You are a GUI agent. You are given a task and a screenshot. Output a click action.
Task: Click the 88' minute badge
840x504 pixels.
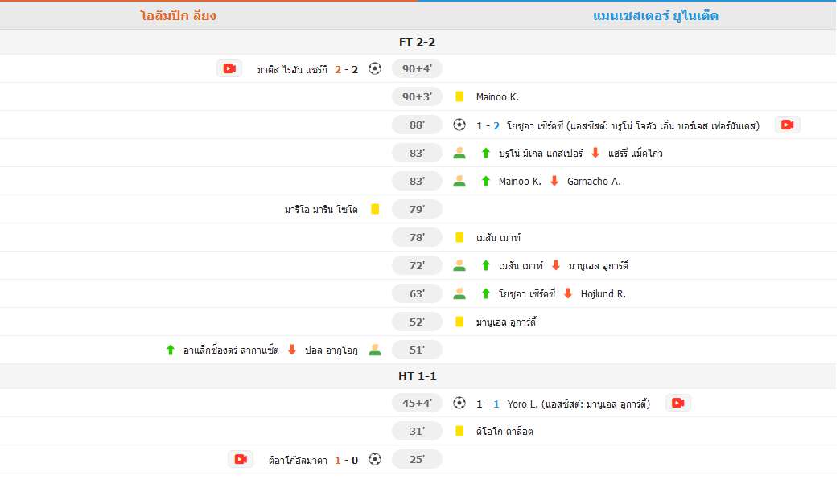tap(417, 125)
